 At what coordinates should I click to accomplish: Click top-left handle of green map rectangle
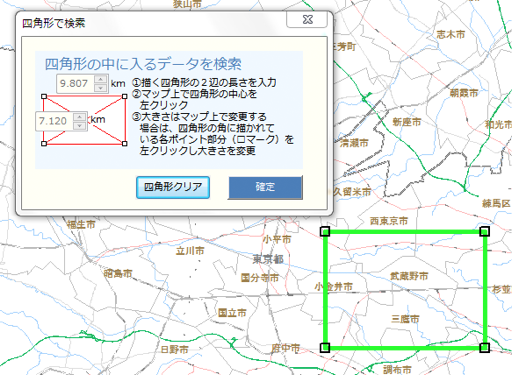pos(325,231)
